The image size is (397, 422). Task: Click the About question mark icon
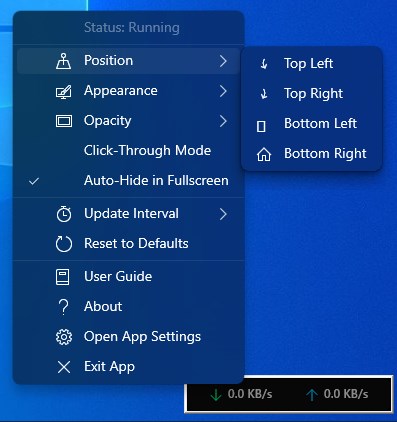63,307
